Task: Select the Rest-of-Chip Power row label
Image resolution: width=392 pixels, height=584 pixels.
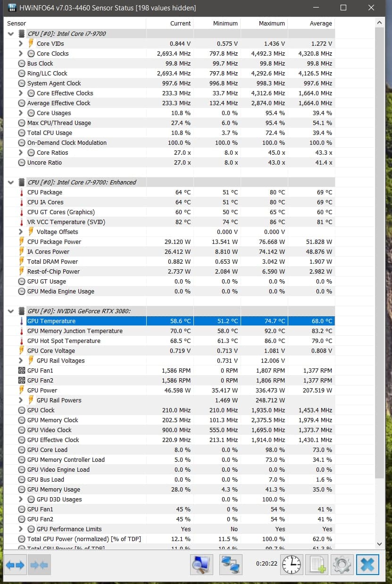Action: 53,271
